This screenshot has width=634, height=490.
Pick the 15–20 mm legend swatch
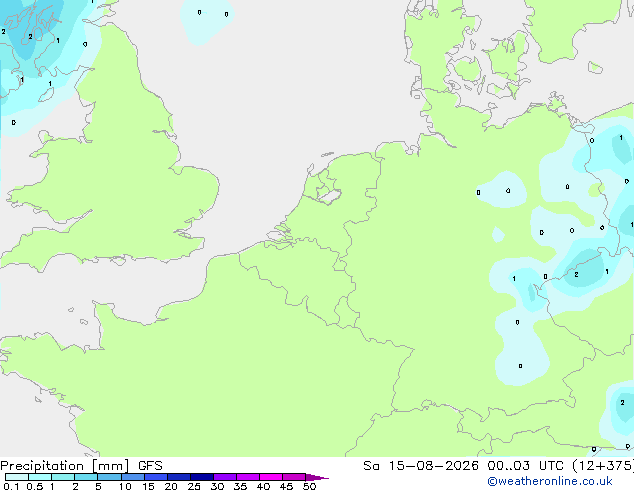coord(156,477)
